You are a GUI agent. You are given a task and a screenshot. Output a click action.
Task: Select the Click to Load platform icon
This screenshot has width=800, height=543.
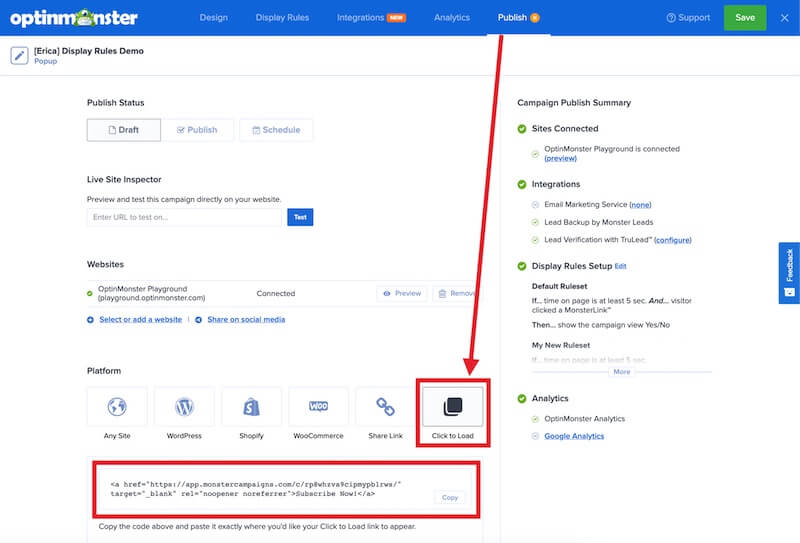[x=453, y=407]
